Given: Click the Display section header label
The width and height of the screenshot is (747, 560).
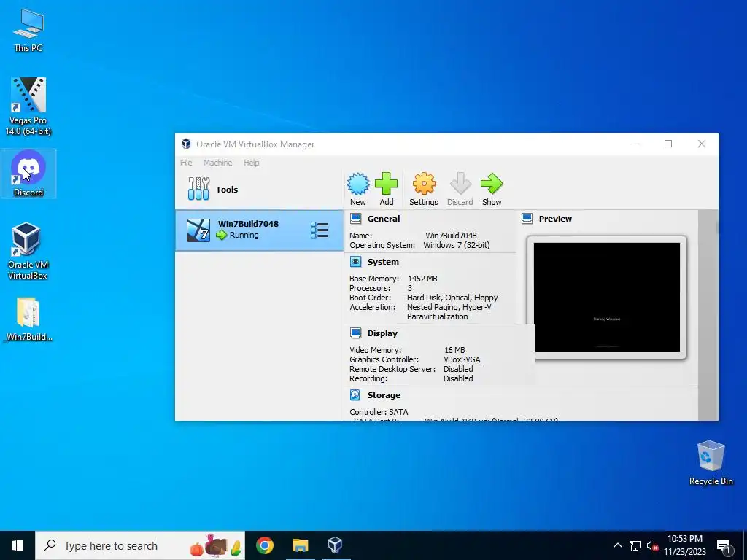Looking at the screenshot, I should [382, 332].
